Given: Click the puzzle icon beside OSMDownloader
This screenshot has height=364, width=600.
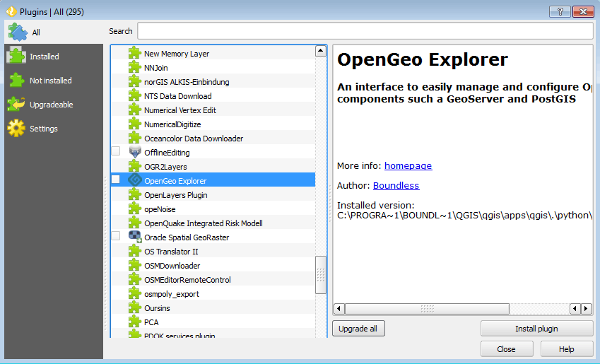Looking at the screenshot, I should (x=135, y=265).
